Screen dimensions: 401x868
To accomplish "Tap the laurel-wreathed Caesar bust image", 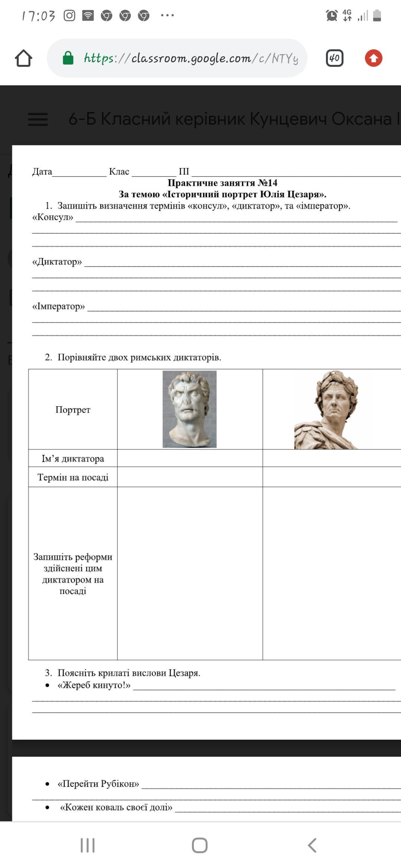I will tap(327, 410).
